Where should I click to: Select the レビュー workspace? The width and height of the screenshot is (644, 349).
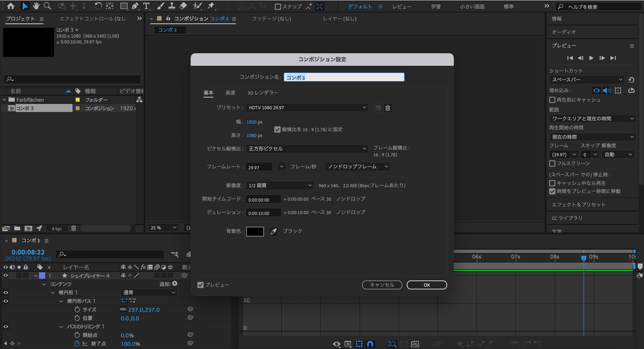point(402,7)
